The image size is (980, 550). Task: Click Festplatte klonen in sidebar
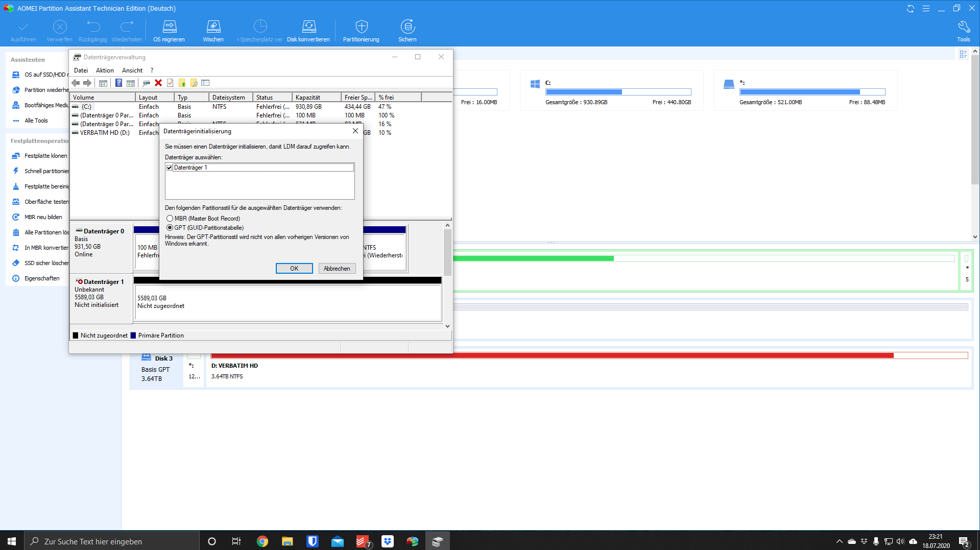[x=40, y=156]
